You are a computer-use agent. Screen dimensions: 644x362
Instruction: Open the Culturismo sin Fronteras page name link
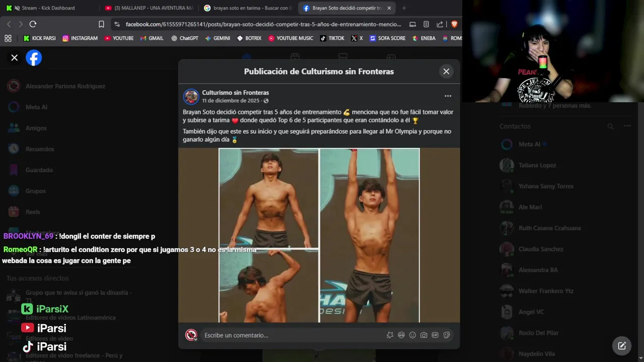(235, 93)
